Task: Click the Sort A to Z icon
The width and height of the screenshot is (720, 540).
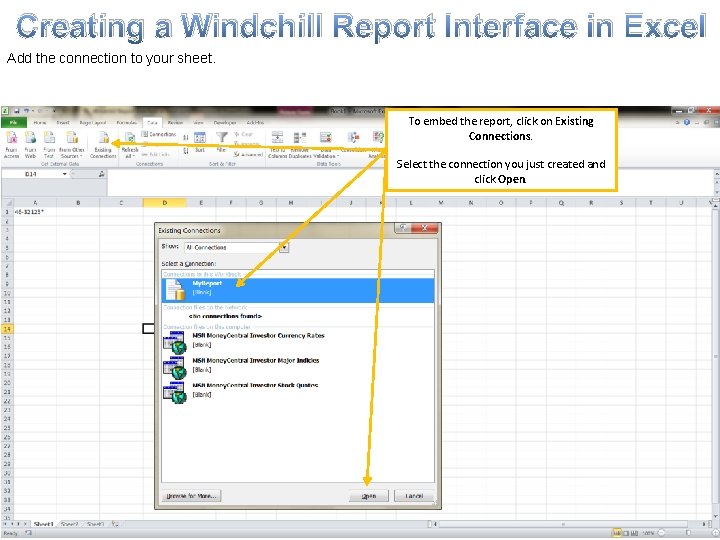Action: [x=186, y=137]
